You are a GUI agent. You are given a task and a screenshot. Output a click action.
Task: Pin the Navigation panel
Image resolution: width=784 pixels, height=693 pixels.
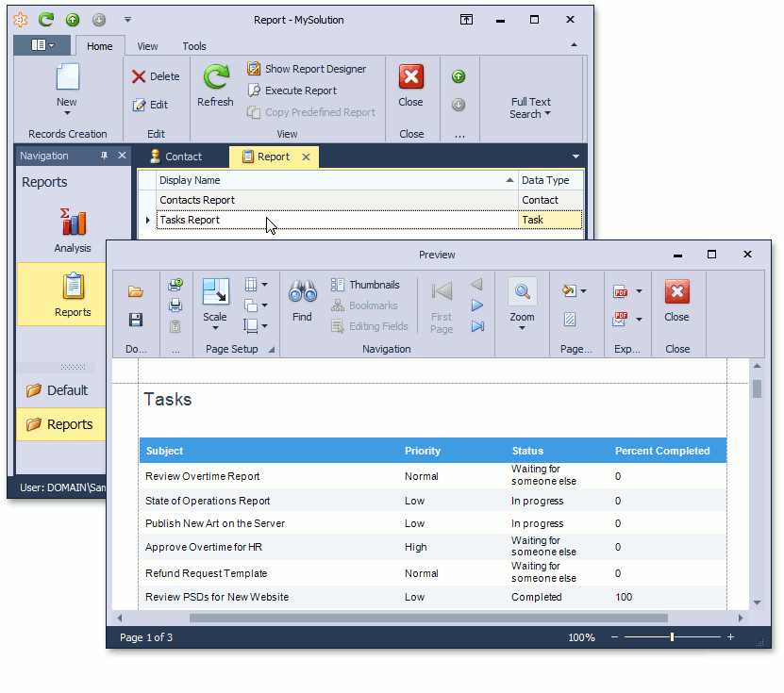tap(105, 156)
